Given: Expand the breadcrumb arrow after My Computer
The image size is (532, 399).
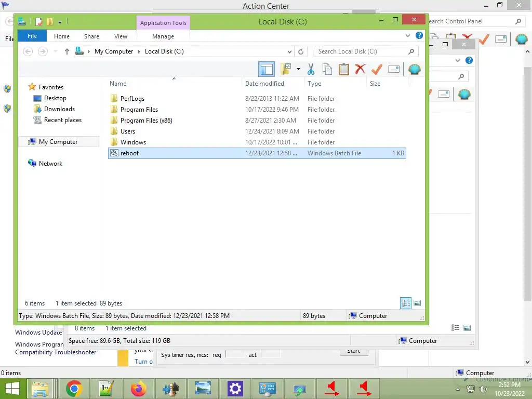Looking at the screenshot, I should tap(139, 51).
